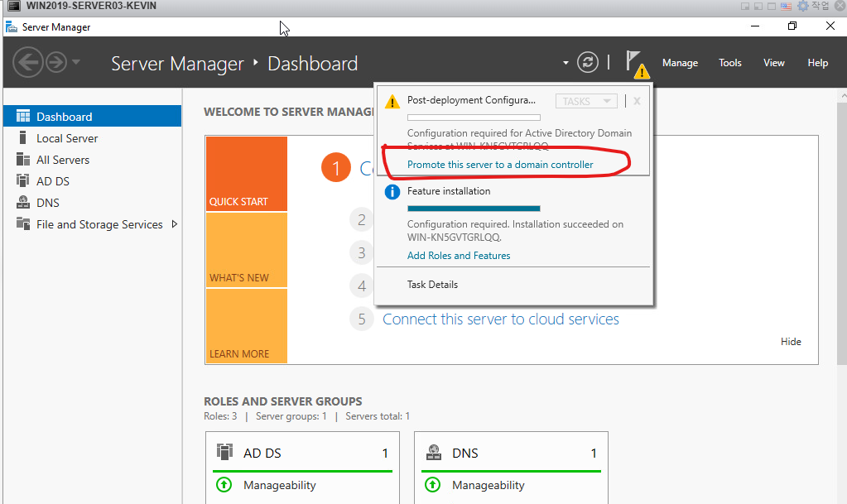Viewport: 847px width, 504px height.
Task: Click AD DS tile Manageability status icon
Action: (x=224, y=485)
